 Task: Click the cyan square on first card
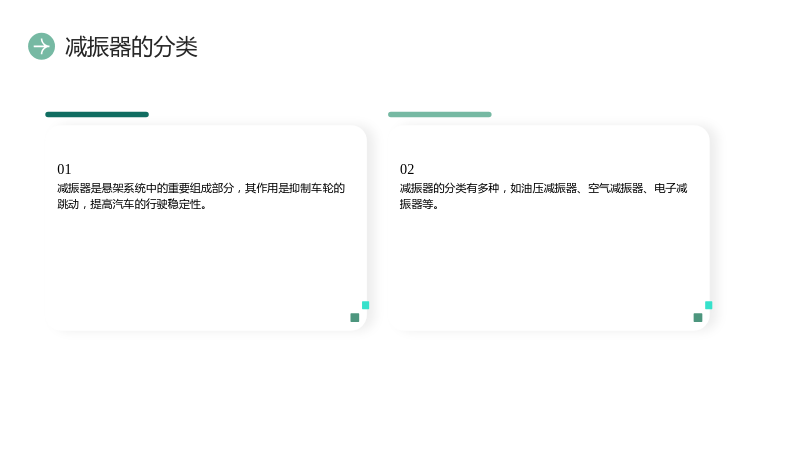coord(365,305)
